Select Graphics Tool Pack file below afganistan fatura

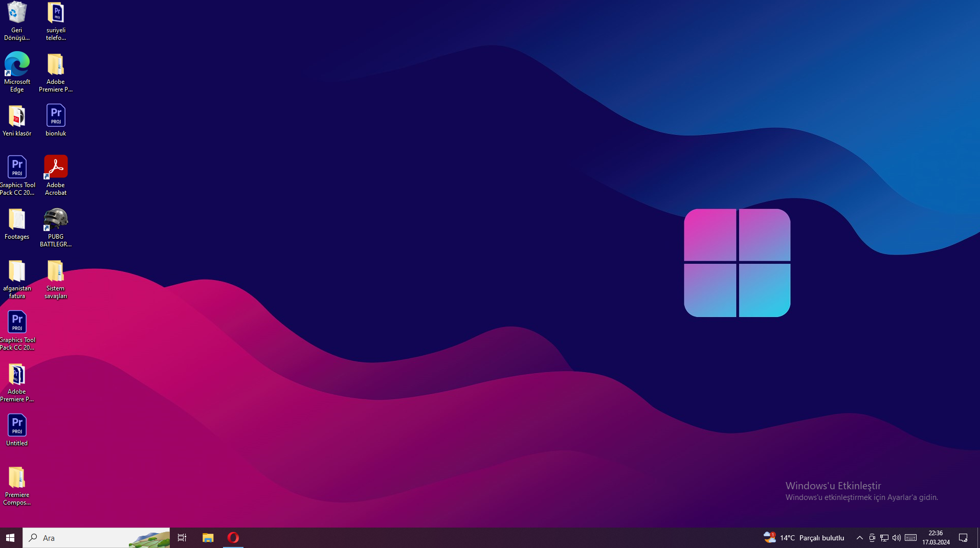click(17, 330)
